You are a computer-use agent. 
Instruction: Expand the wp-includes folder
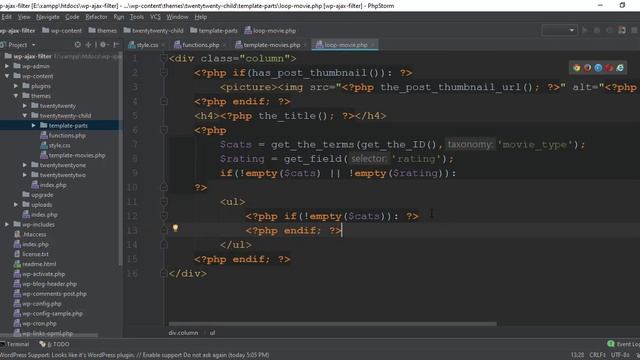7,224
